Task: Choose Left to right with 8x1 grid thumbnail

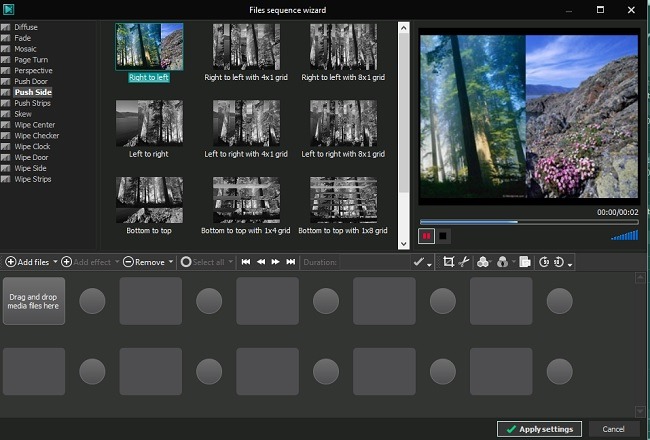Action: pyautogui.click(x=343, y=123)
